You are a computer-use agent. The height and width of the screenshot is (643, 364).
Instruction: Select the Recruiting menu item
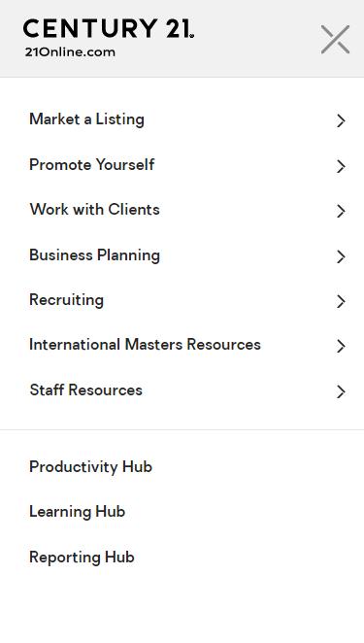(66, 300)
